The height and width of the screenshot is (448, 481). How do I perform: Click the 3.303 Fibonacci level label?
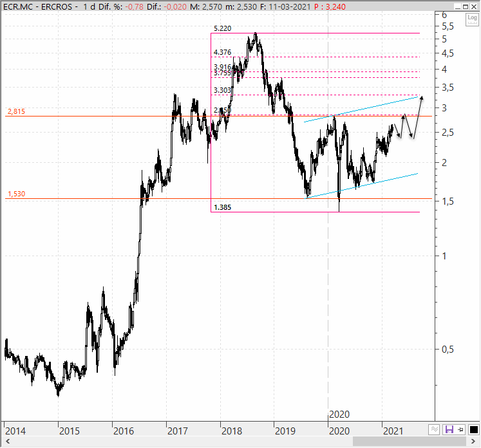click(x=222, y=90)
